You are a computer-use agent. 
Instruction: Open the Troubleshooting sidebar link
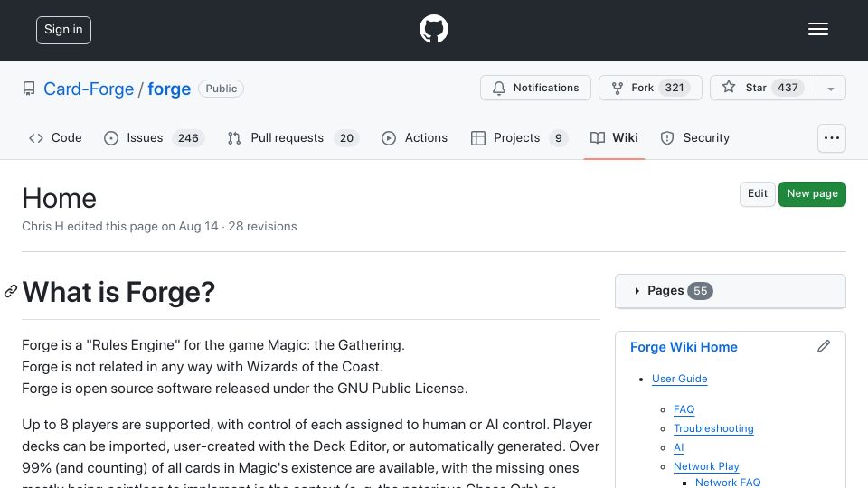coord(713,428)
